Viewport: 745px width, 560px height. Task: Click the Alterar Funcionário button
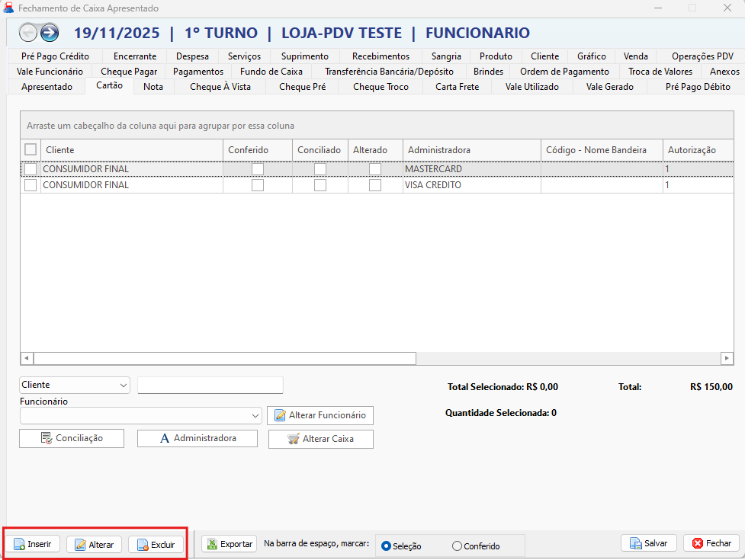click(x=320, y=415)
